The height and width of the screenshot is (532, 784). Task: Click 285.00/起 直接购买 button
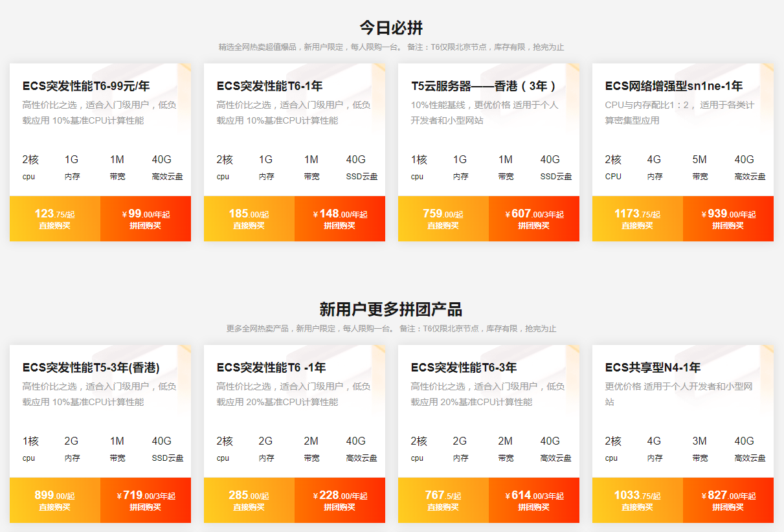point(249,500)
